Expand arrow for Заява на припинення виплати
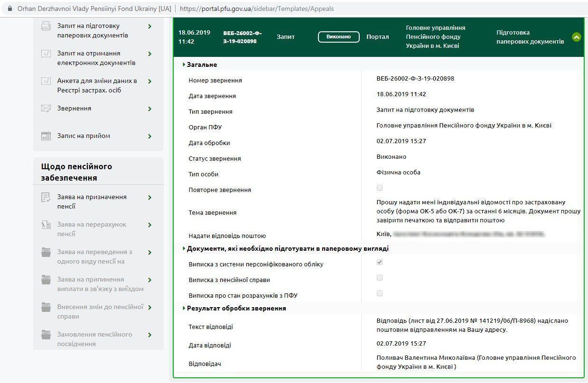This screenshot has width=588, height=383. 150,280
